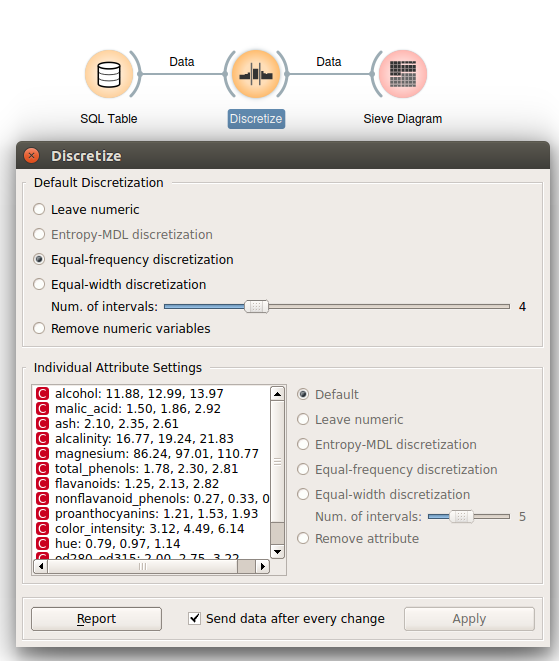Close the Discretize dialog window
Viewport: 559px width, 661px height.
32,156
